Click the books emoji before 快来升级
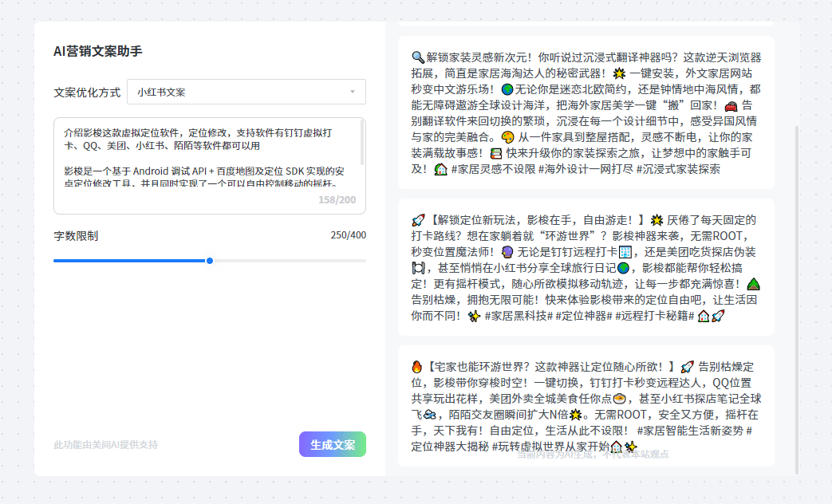 (495, 155)
